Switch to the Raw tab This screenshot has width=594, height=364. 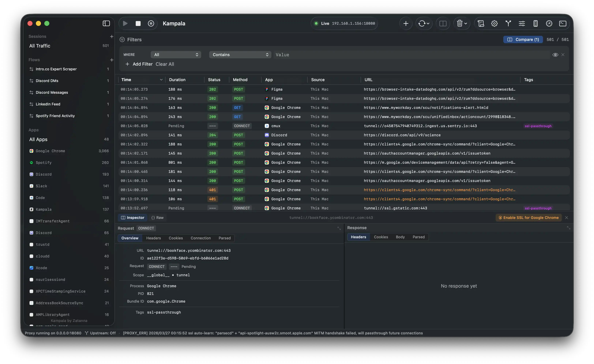click(157, 217)
